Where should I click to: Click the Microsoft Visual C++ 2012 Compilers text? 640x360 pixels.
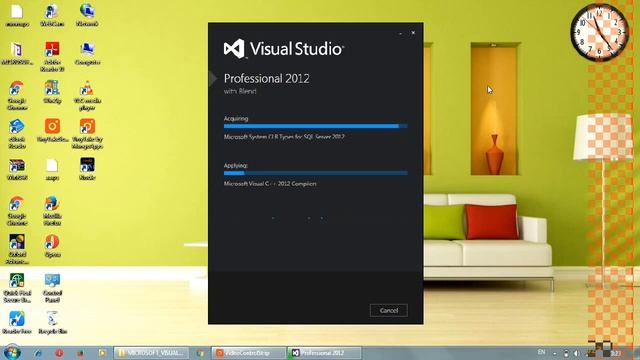[270, 184]
